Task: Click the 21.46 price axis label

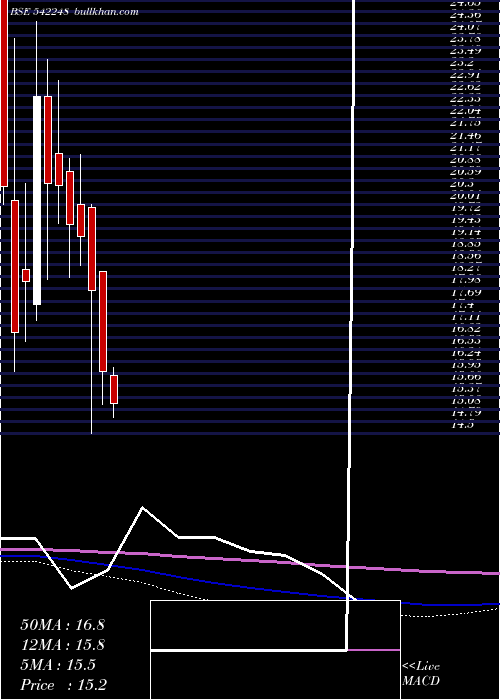Action: tap(466, 135)
